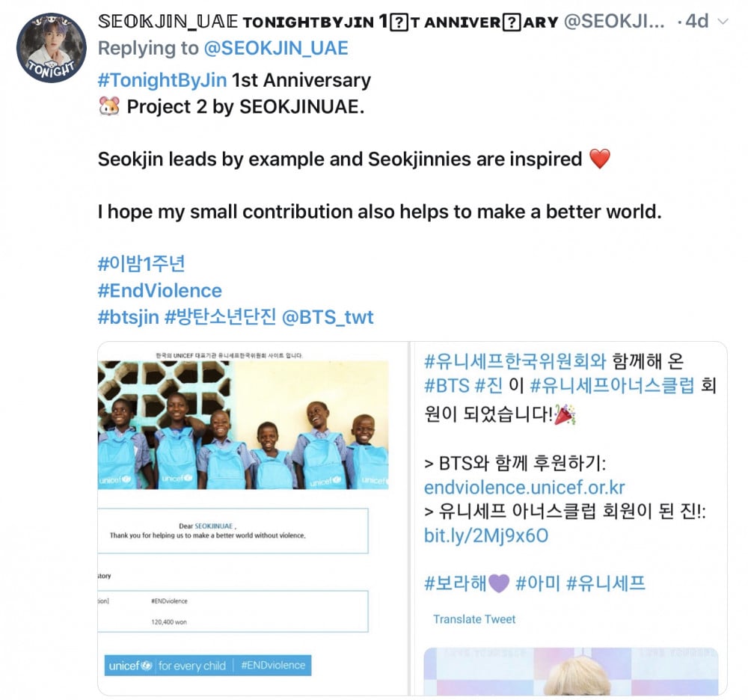
Task: Open the #TonightByJin hashtag
Action: [162, 80]
